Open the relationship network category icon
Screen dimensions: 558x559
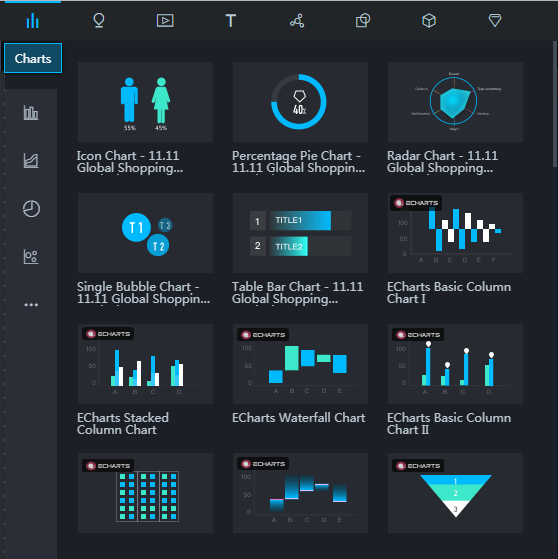coord(297,21)
